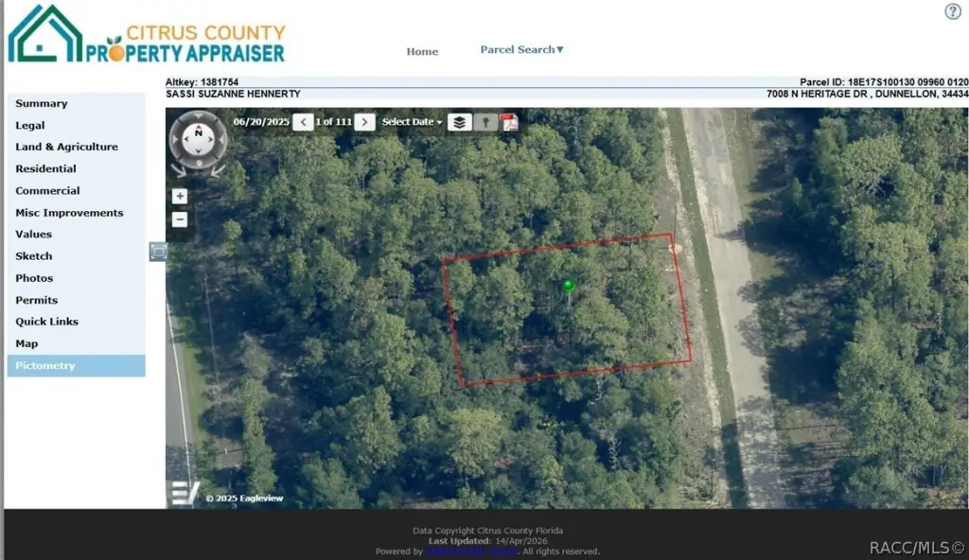Go to the next aerial image
This screenshot has height=560, width=969.
pos(365,122)
